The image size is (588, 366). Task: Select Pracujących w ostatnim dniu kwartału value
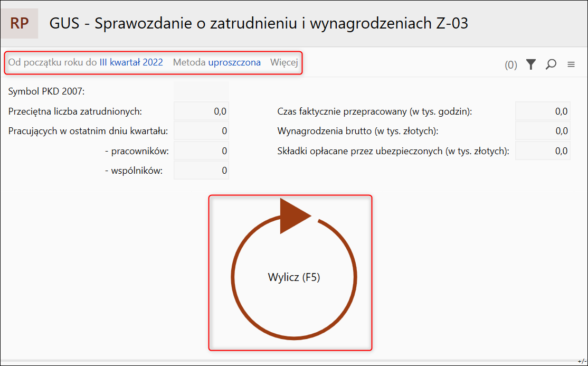coord(202,131)
